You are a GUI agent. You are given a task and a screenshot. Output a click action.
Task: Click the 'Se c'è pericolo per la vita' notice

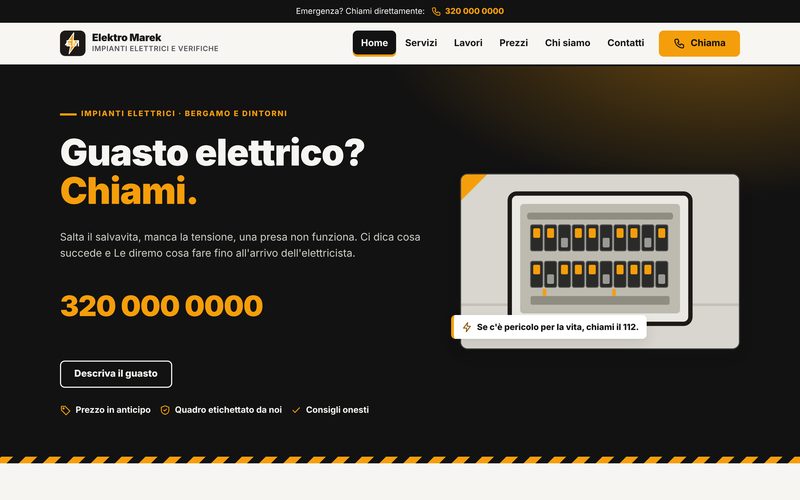point(549,327)
